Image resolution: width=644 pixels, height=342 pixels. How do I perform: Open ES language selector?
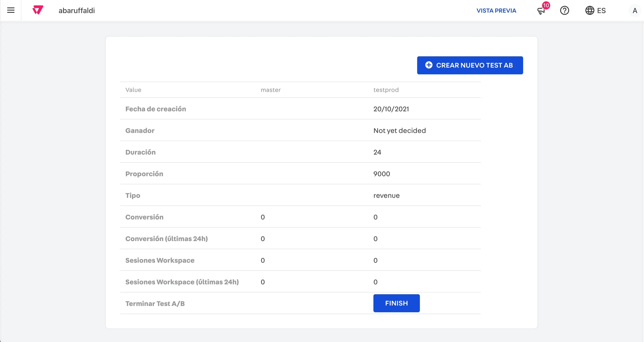601,11
